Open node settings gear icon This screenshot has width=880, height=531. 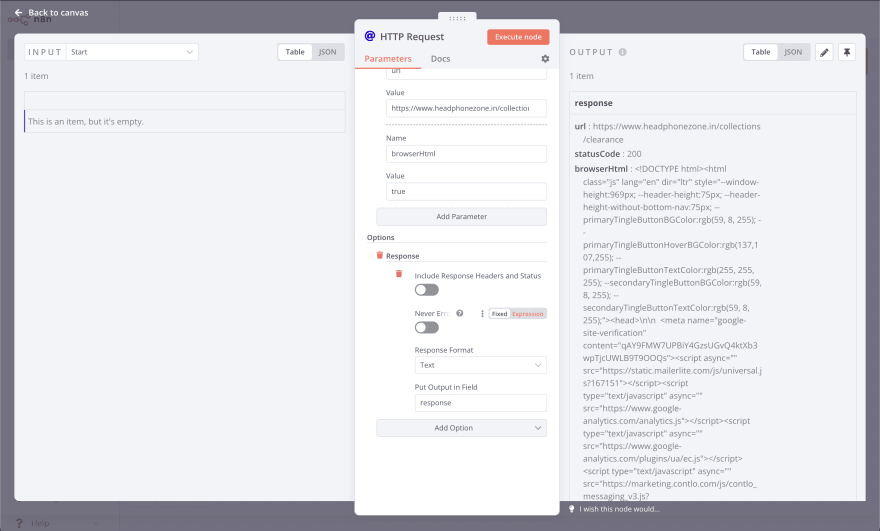[545, 58]
